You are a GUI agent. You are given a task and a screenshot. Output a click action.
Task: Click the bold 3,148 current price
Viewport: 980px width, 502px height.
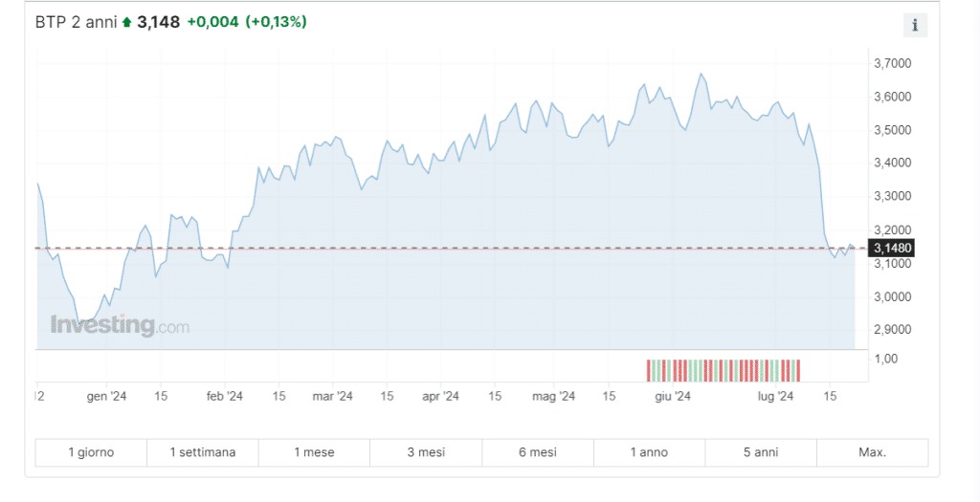point(159,22)
